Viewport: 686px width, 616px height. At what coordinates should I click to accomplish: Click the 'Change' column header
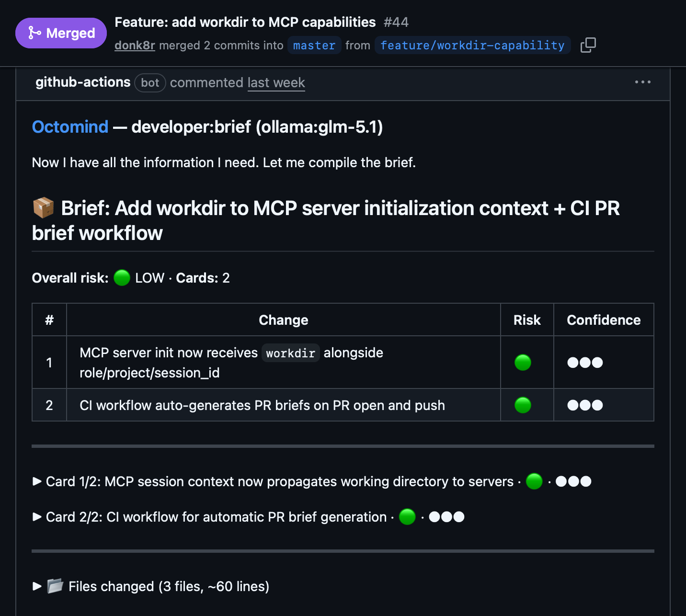284,320
